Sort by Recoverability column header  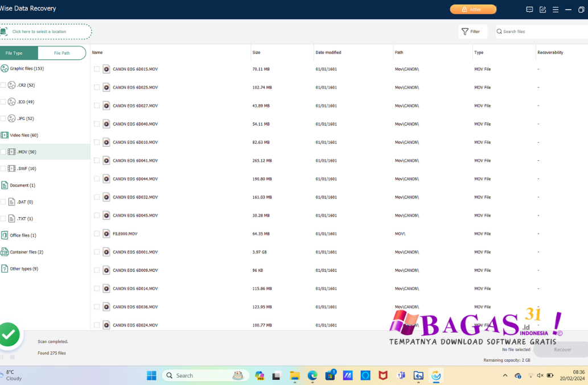coord(550,52)
